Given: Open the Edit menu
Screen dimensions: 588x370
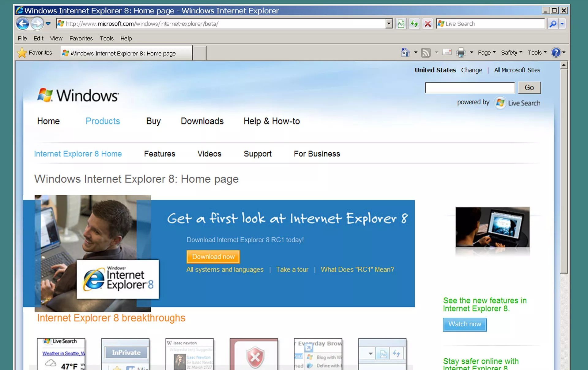Looking at the screenshot, I should tap(38, 38).
